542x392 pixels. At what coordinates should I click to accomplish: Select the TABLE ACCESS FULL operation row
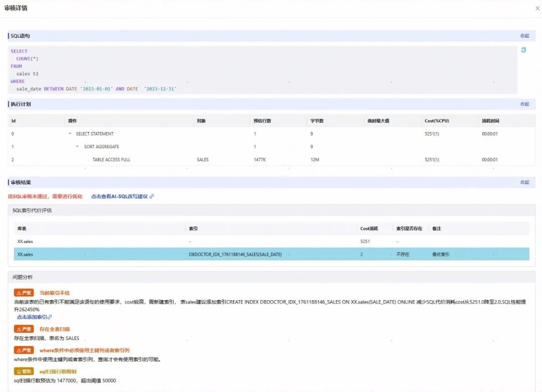pyautogui.click(x=272, y=159)
